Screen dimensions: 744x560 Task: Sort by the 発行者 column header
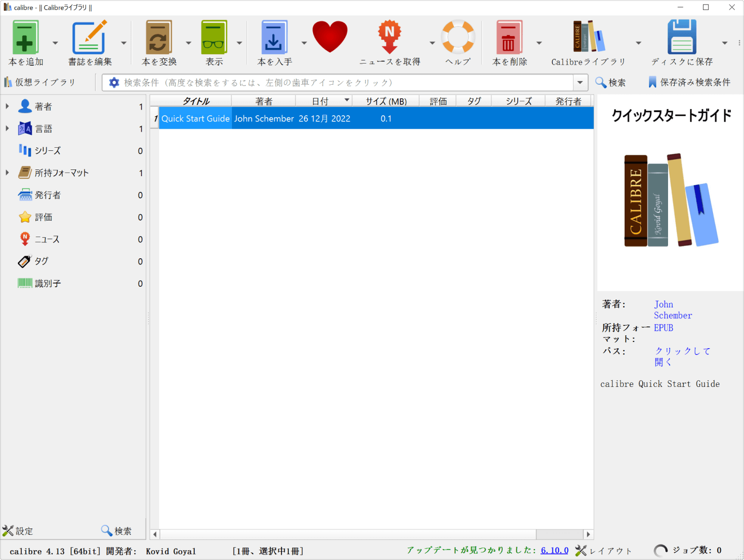tap(568, 101)
